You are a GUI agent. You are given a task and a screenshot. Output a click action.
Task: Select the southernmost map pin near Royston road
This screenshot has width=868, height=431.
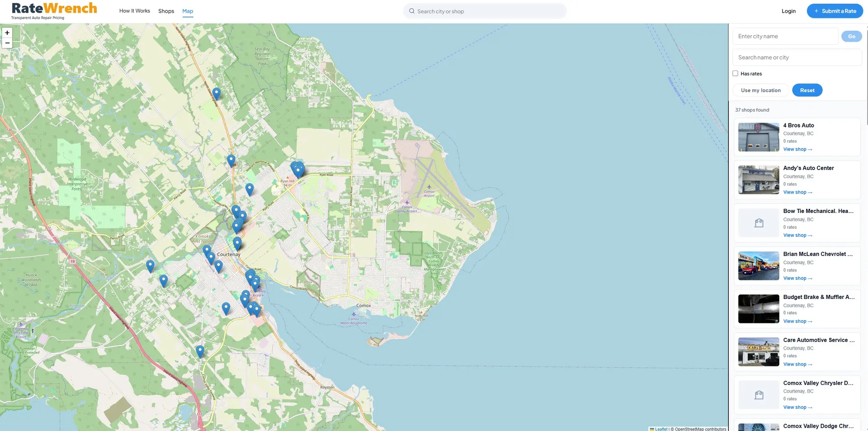point(200,351)
